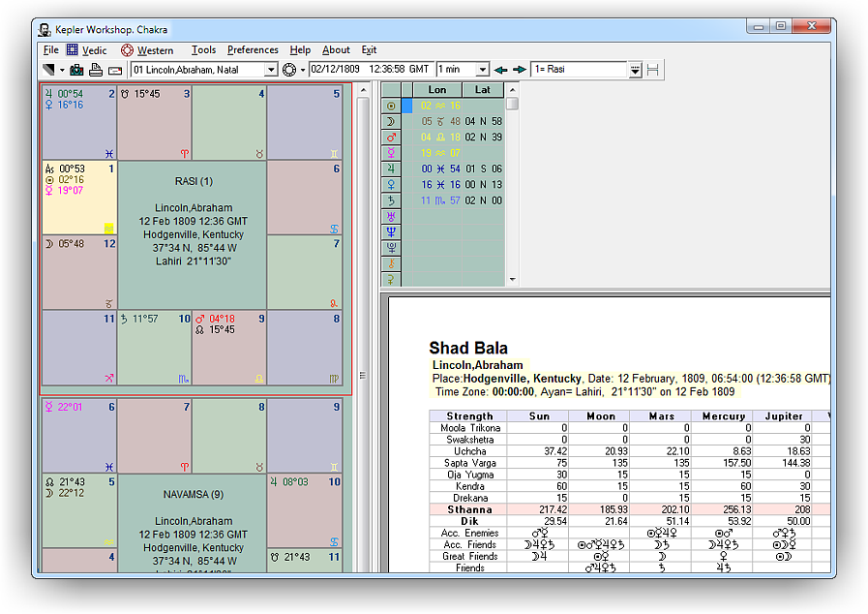Open the Help menu
Image resolution: width=868 pixels, height=614 pixels.
[x=300, y=49]
